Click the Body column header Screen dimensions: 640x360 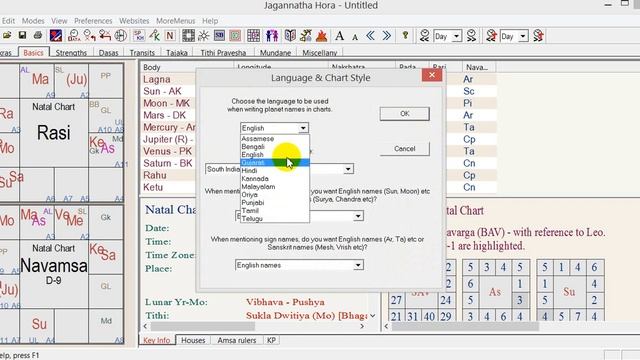[187, 67]
